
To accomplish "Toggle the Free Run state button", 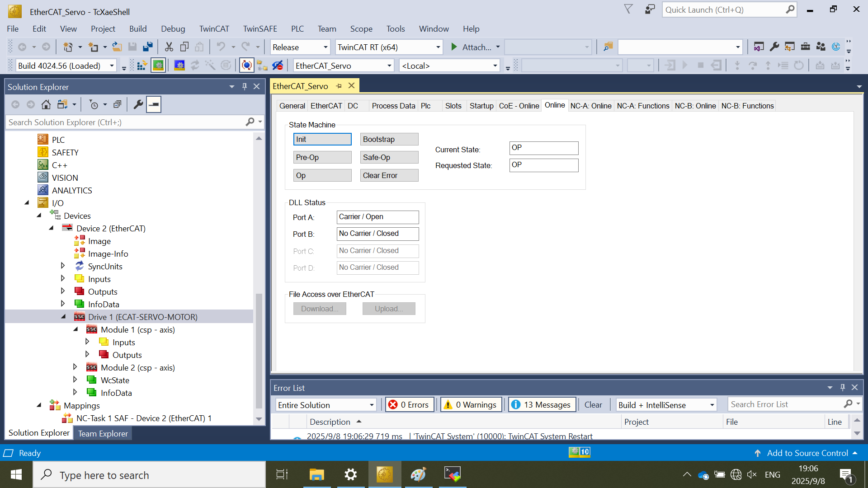I will click(246, 66).
